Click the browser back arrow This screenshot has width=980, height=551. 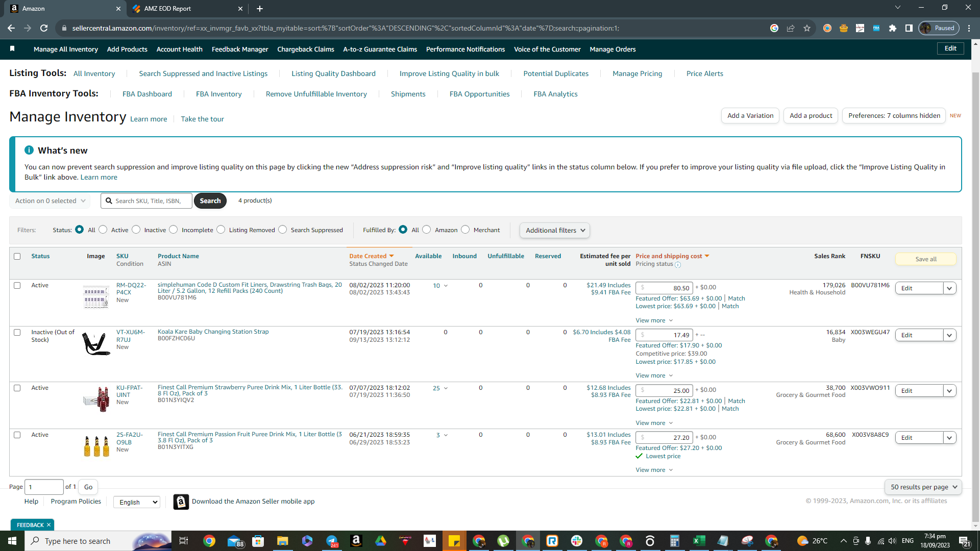click(11, 28)
